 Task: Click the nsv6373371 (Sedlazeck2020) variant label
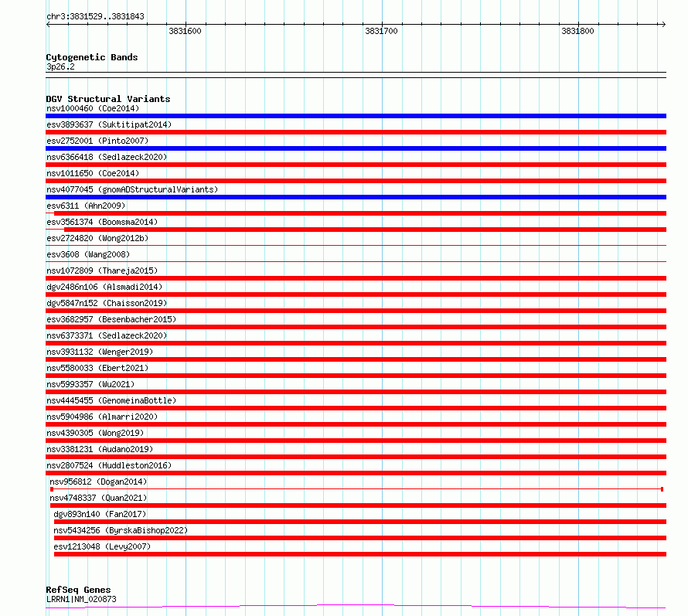(x=107, y=335)
